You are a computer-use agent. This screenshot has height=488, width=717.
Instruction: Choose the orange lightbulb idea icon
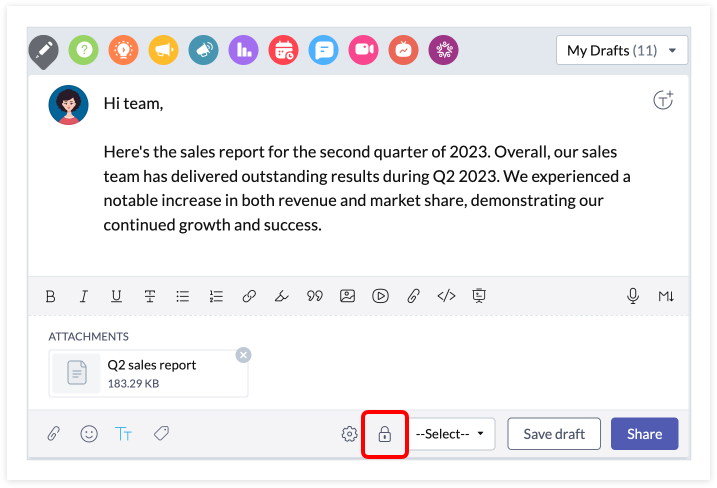tap(123, 50)
